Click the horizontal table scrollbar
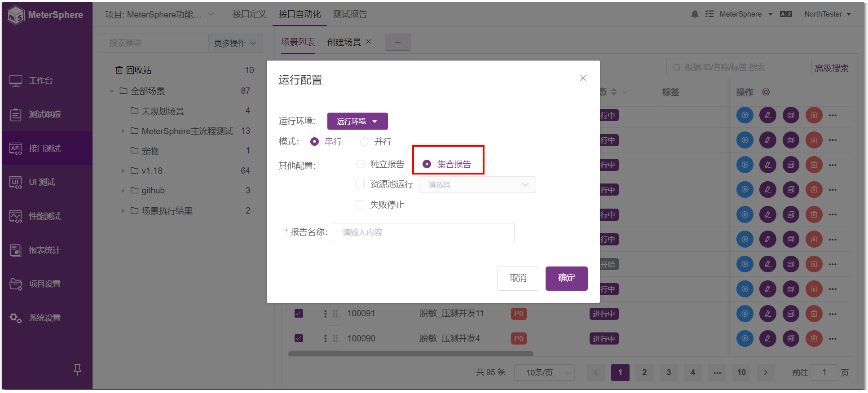Image resolution: width=868 pixels, height=393 pixels. click(x=410, y=354)
